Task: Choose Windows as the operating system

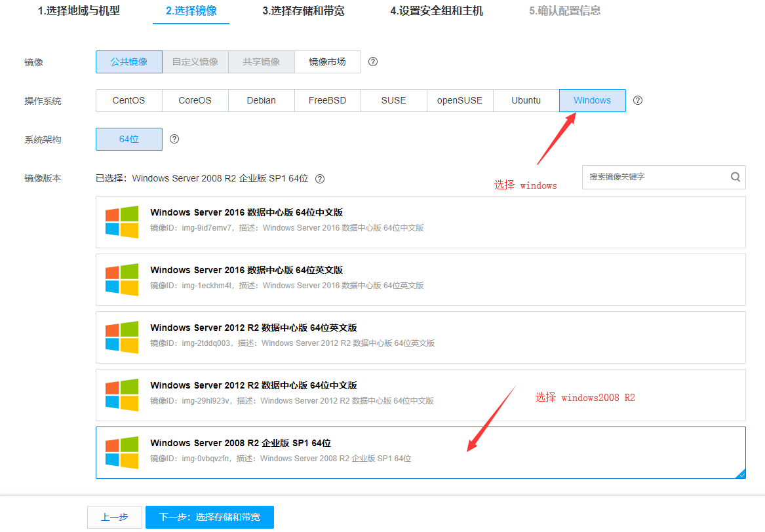Action: point(593,100)
